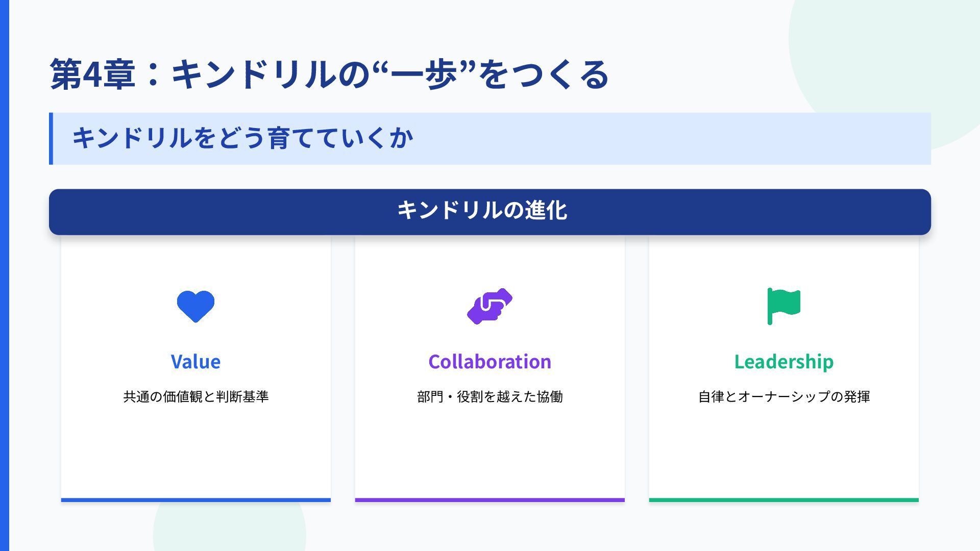Click the description 共通の価値観と判断基準

tap(195, 396)
